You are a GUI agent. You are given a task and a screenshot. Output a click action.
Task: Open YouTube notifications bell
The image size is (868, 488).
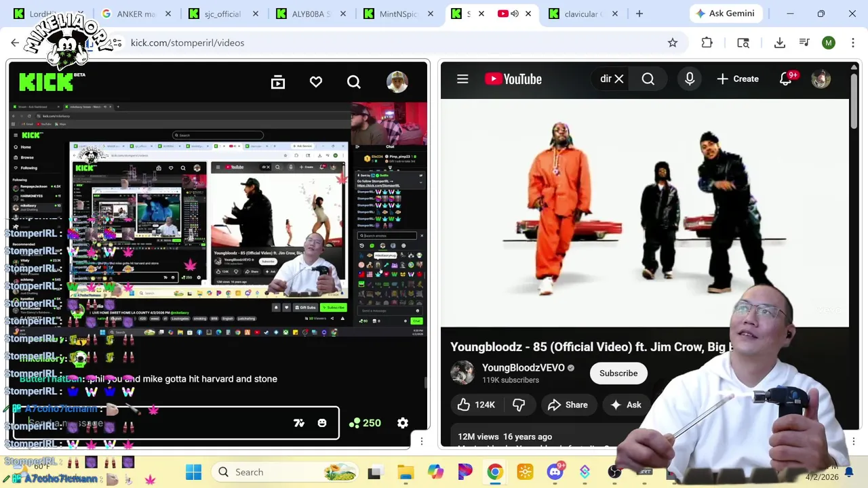(787, 79)
